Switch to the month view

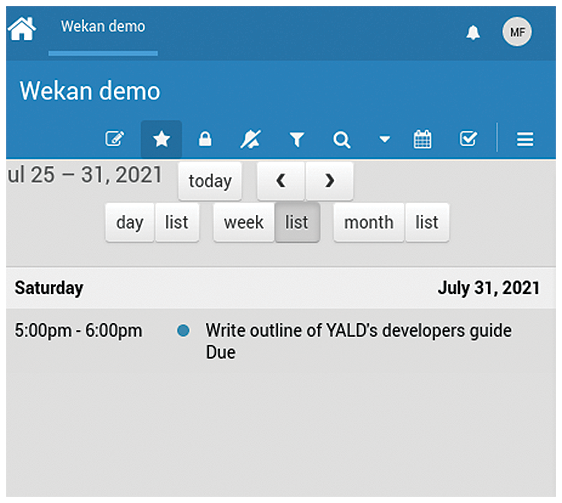[369, 222]
